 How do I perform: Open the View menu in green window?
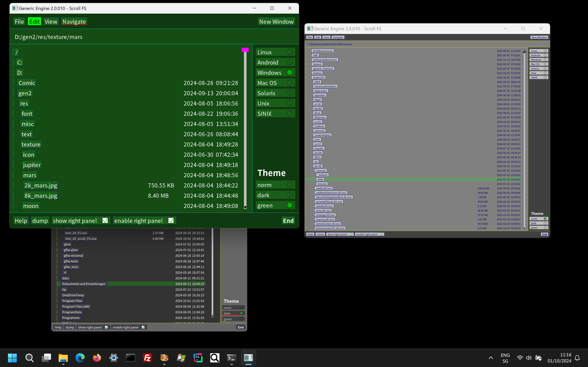(51, 22)
